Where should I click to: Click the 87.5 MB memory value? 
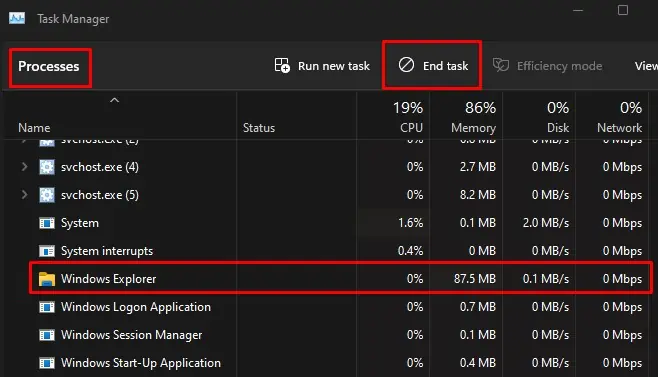[x=475, y=279]
